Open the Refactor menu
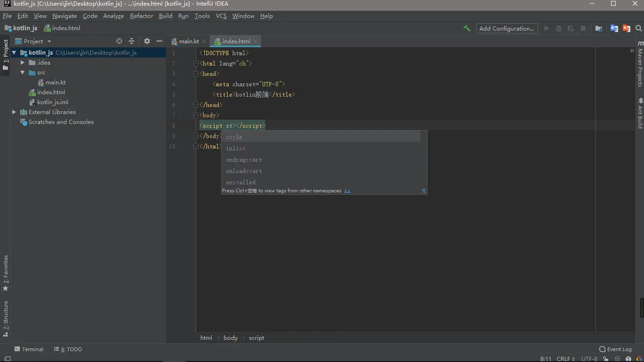The width and height of the screenshot is (644, 362). coord(141,16)
